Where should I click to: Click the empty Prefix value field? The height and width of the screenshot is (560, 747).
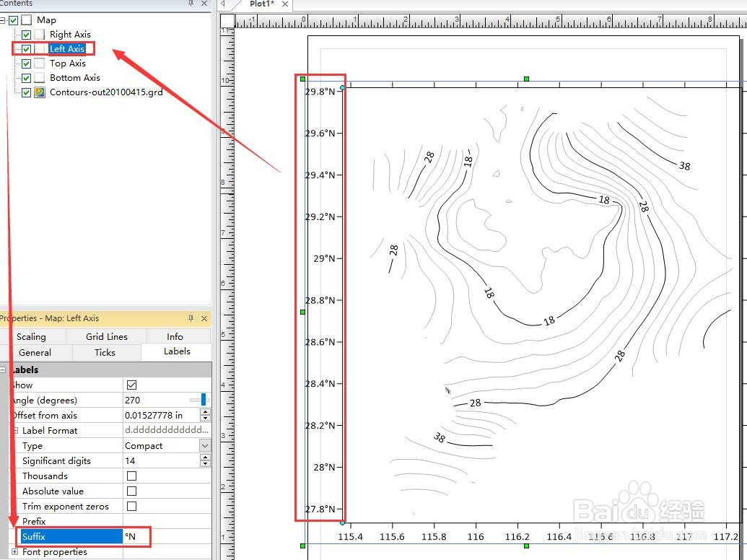click(x=167, y=522)
